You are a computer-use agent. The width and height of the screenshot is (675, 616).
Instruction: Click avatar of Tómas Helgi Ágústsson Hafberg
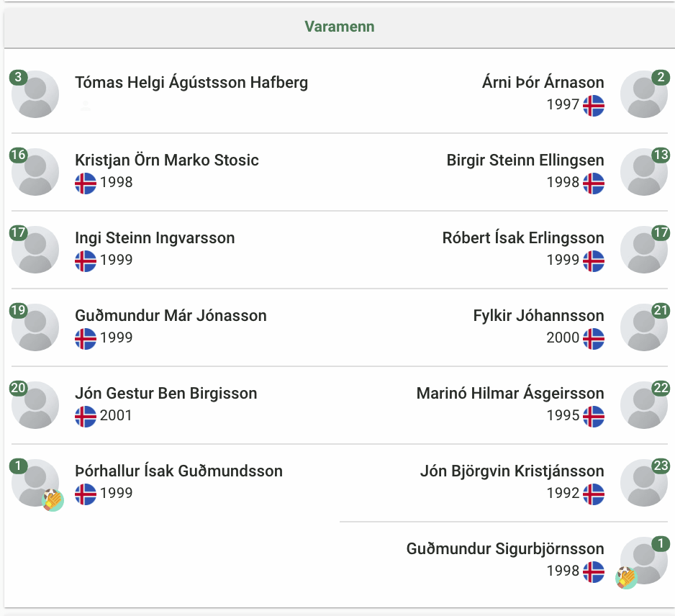click(x=35, y=94)
